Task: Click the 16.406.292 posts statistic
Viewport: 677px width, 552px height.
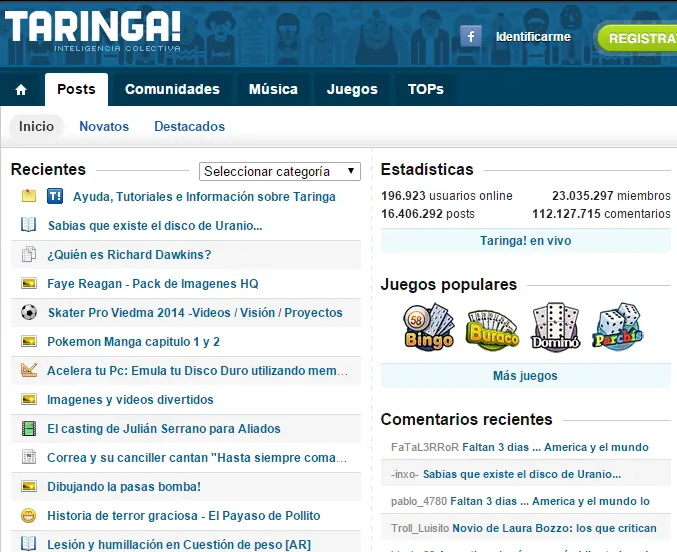Action: pos(427,214)
